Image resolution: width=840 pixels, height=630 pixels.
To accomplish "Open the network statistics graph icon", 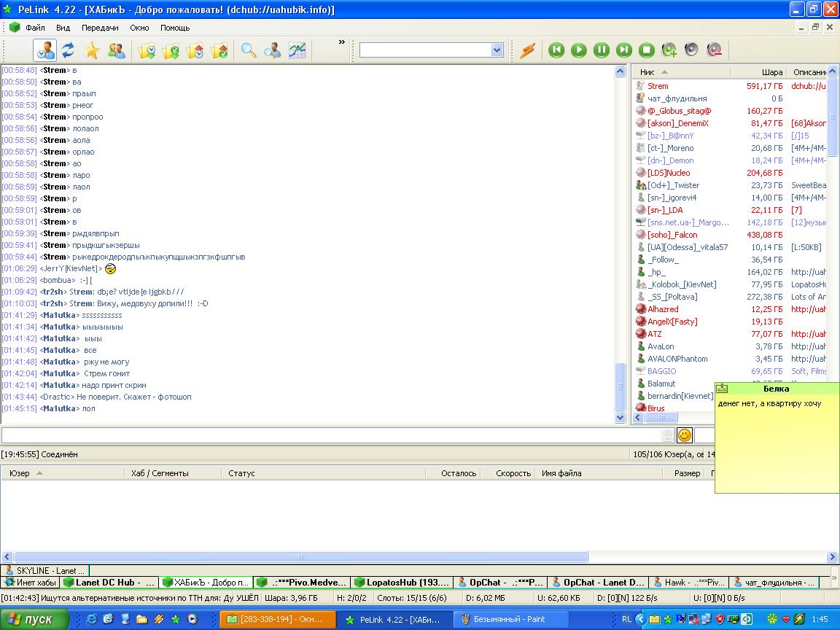I will point(297,50).
